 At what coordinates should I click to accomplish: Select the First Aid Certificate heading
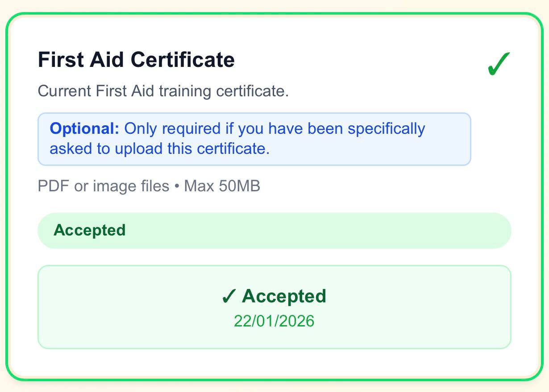pos(136,59)
